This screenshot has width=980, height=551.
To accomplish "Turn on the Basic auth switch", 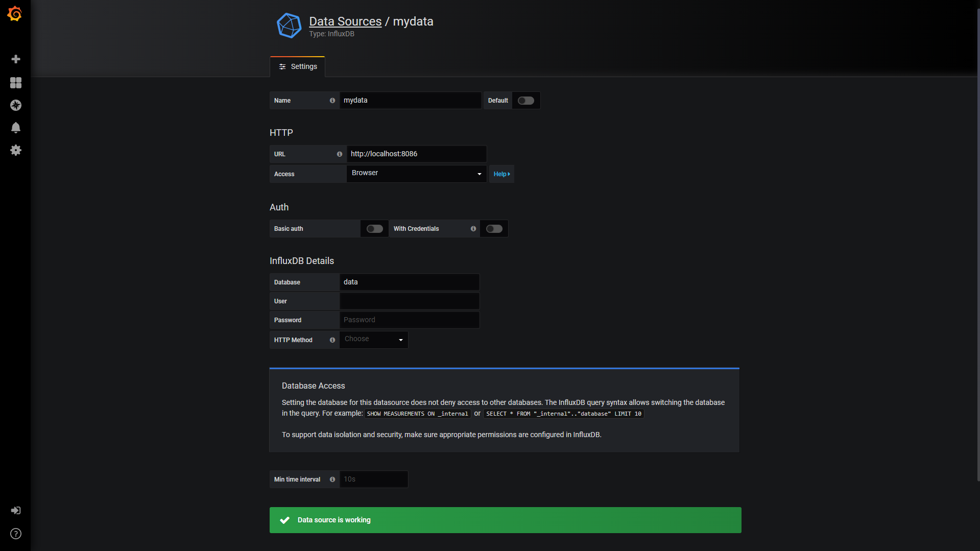I will point(374,229).
